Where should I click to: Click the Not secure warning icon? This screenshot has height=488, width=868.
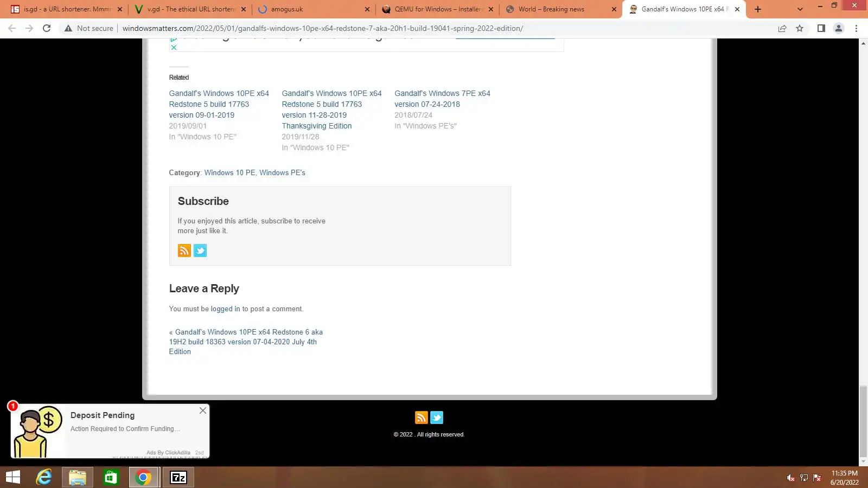point(68,28)
